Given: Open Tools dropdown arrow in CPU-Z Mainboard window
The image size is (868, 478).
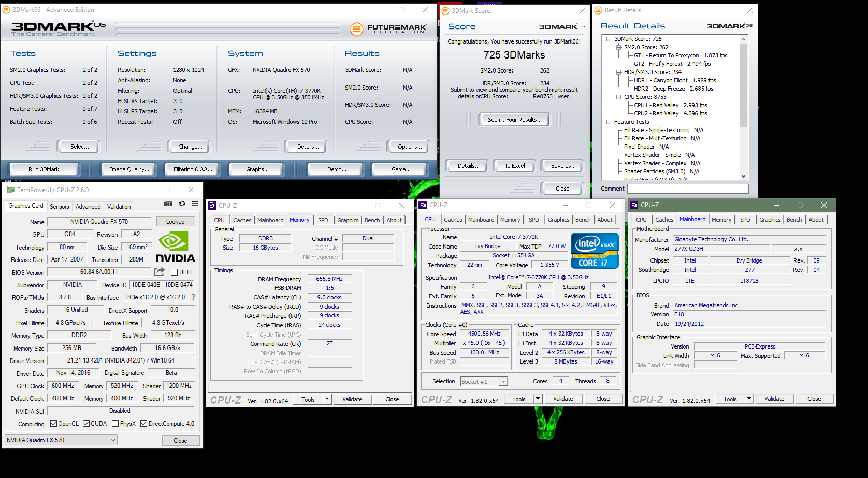Looking at the screenshot, I should 749,399.
